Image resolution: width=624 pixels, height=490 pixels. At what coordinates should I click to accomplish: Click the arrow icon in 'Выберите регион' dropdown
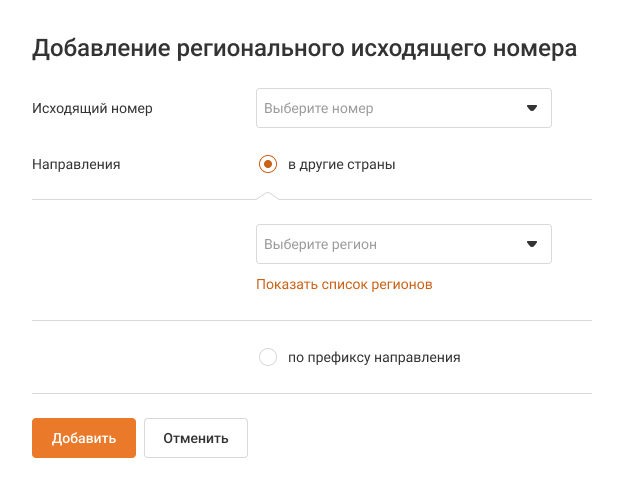point(532,243)
